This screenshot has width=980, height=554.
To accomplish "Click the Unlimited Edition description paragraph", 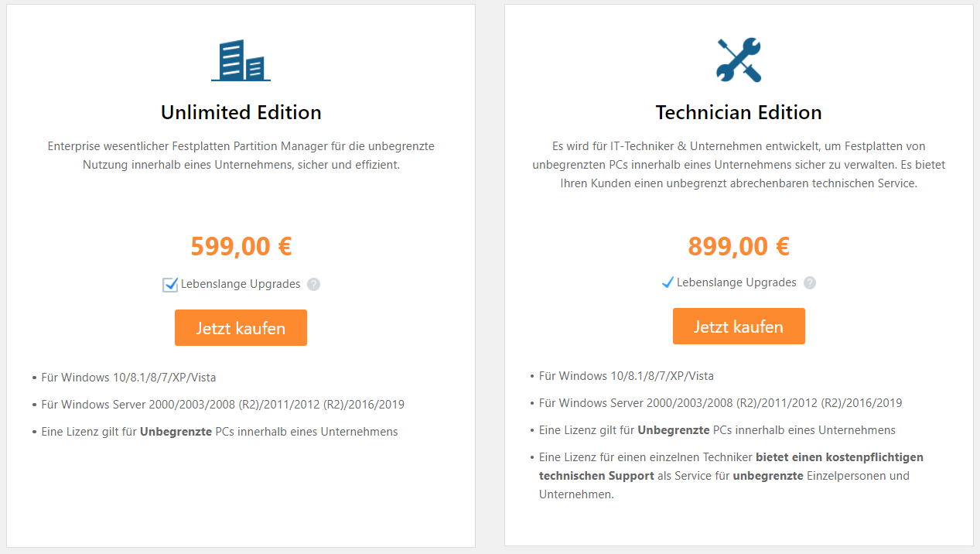I will point(241,155).
